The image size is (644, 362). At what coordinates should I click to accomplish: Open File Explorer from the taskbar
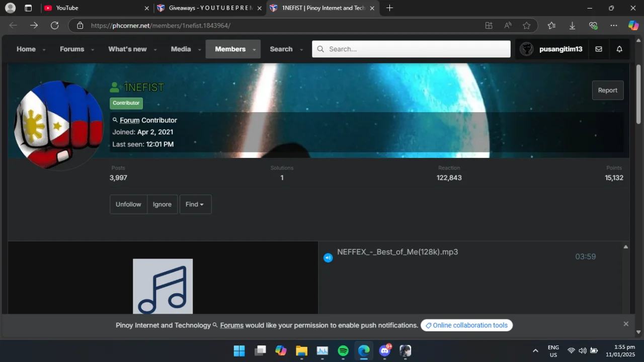point(301,350)
